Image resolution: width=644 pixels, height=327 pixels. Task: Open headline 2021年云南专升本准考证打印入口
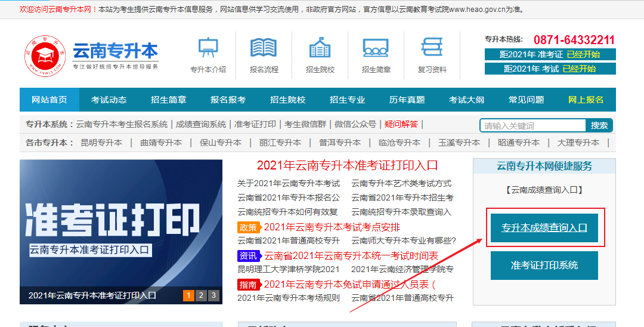pos(347,165)
